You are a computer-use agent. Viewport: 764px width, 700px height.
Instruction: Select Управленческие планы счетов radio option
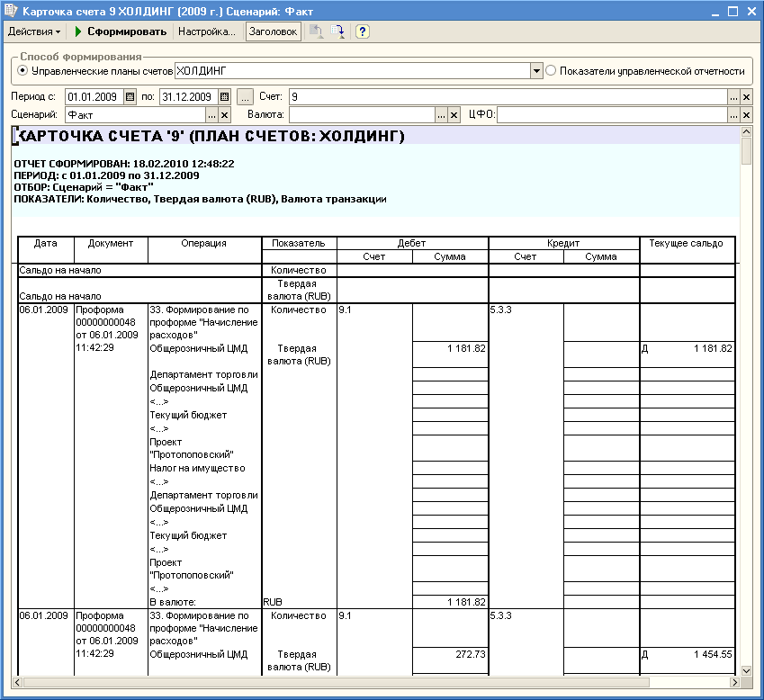pos(23,70)
